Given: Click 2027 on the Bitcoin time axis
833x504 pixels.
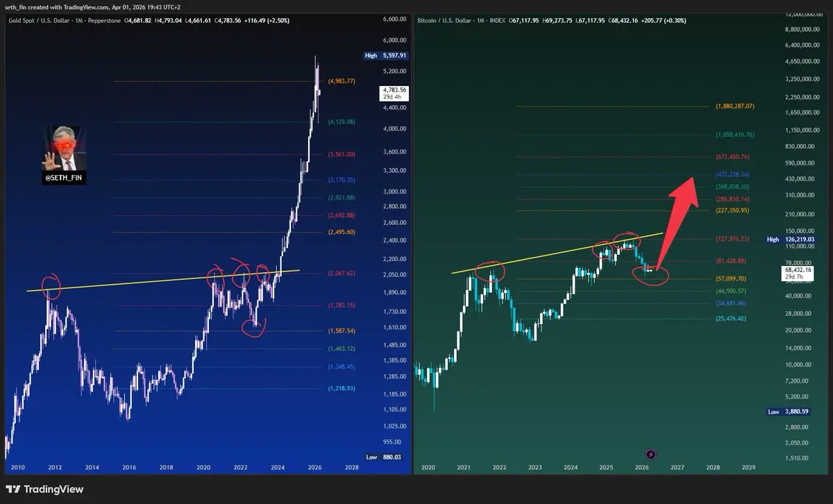Looking at the screenshot, I should 678,469.
